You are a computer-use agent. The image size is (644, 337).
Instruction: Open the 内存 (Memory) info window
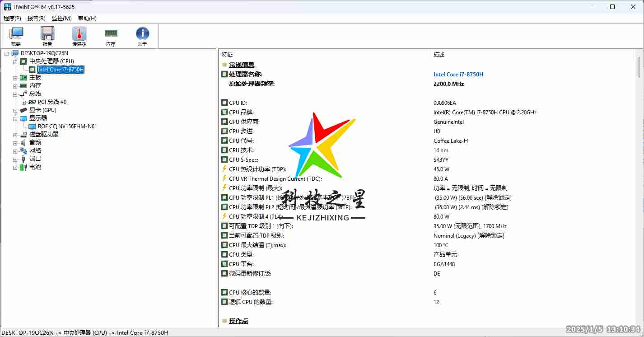point(111,36)
